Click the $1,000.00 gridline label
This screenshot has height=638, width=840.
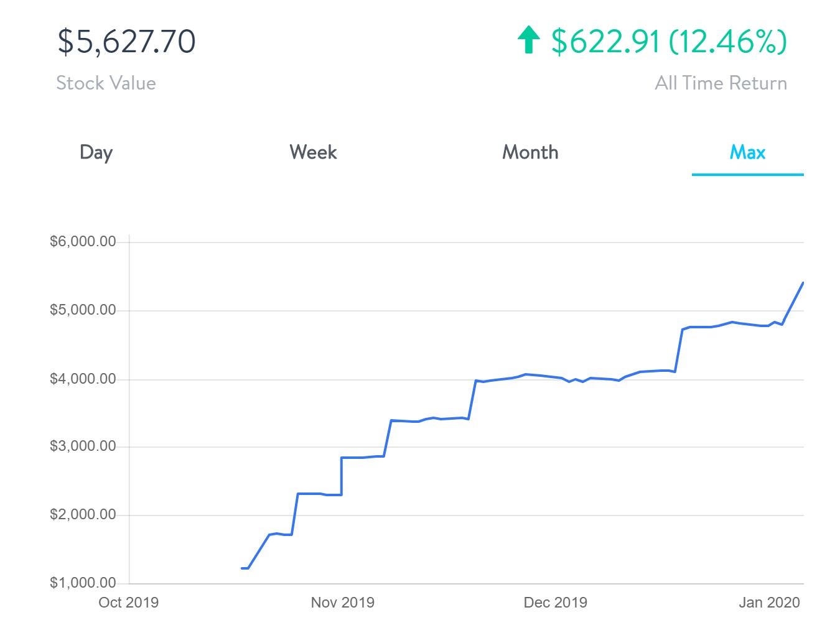pyautogui.click(x=83, y=583)
